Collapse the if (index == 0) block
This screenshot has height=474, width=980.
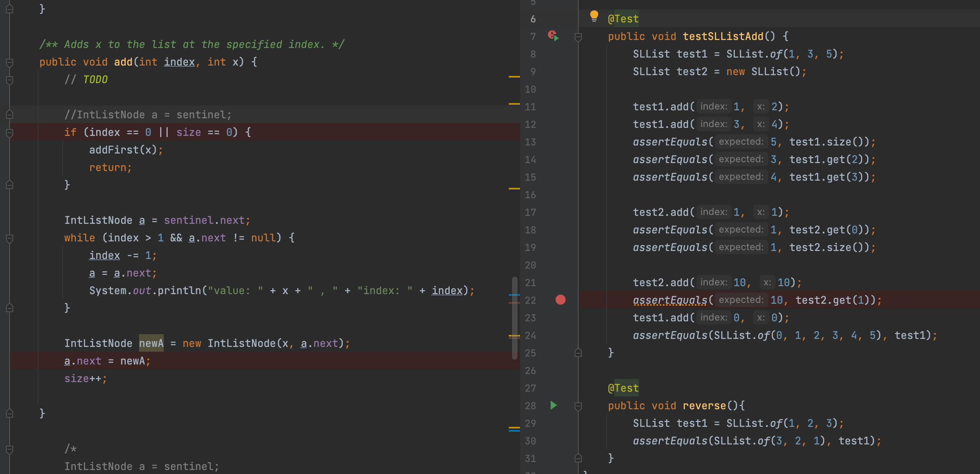point(10,133)
